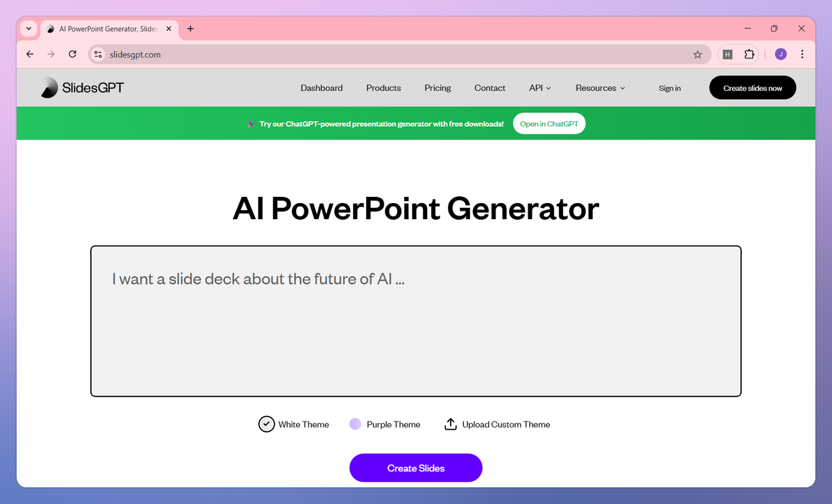The image size is (832, 504).
Task: Expand the Resources dropdown menu
Action: 600,88
